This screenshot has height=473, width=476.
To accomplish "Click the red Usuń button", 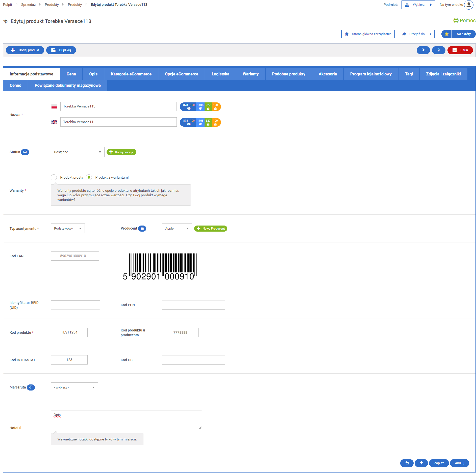I will 460,50.
